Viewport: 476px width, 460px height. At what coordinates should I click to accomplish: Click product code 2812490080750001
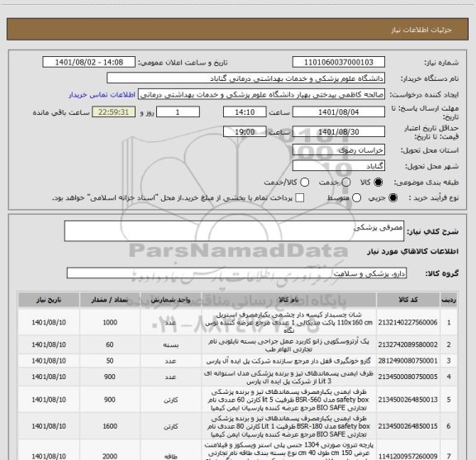(407, 361)
